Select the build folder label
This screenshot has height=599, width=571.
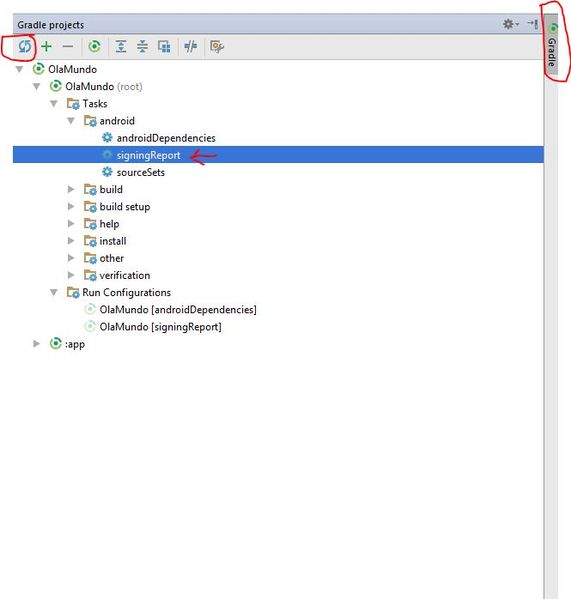pos(111,189)
